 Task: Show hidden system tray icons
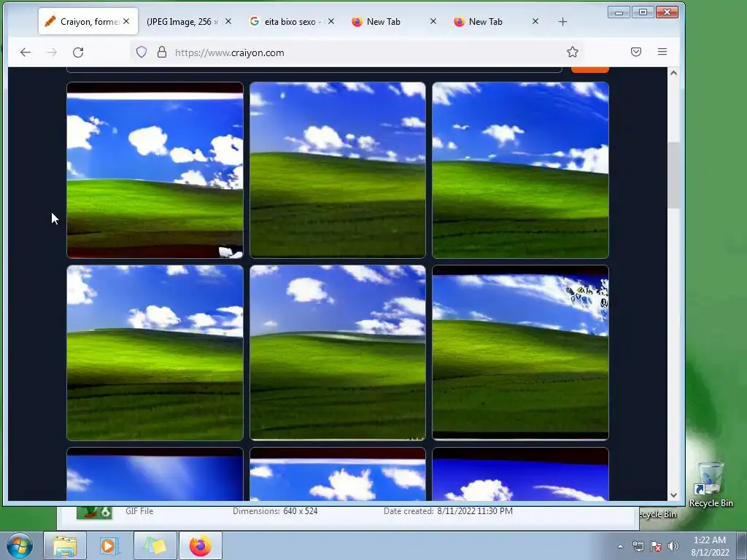click(620, 546)
